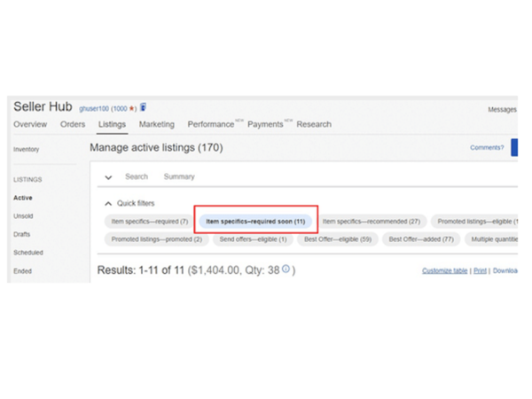Apply Item specifics—required (7) filter

(150, 222)
